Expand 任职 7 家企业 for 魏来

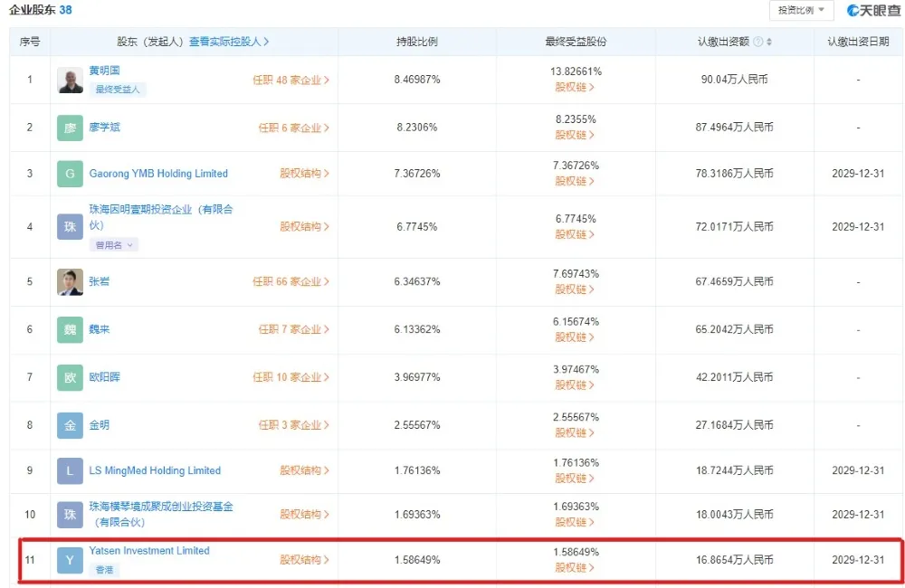(x=294, y=329)
